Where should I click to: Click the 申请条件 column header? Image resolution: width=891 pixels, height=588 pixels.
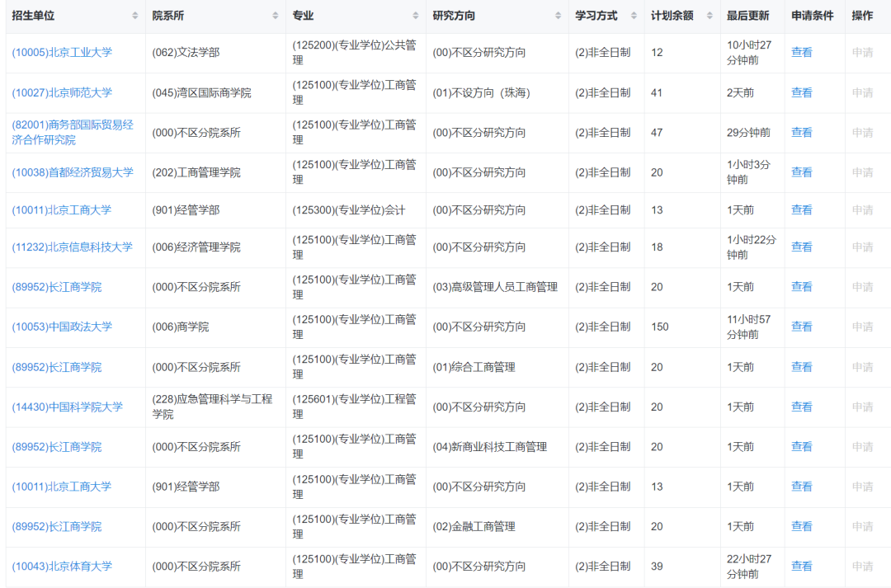coord(813,16)
